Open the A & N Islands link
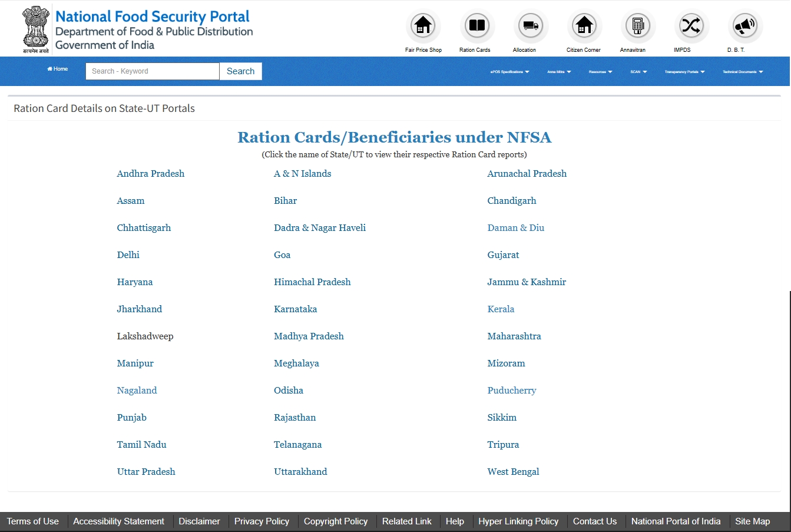791x532 pixels. click(303, 174)
